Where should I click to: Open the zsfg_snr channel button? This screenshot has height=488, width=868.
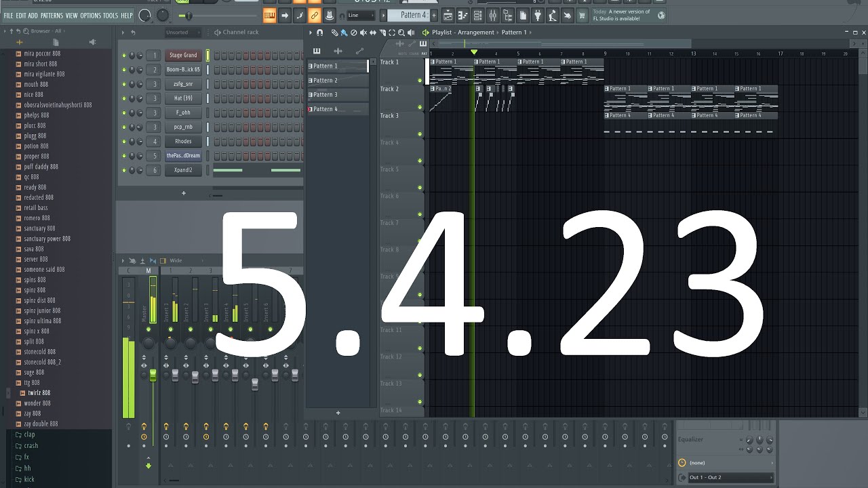tap(183, 84)
